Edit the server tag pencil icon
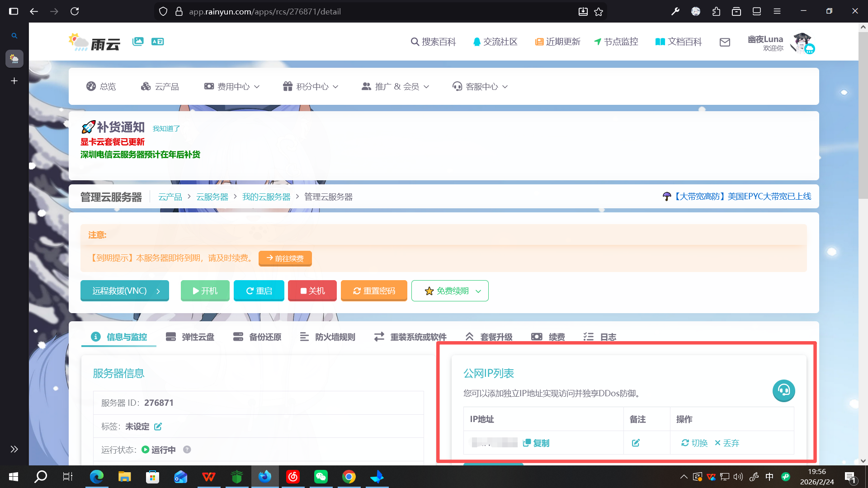Viewport: 868px width, 488px height. 158,427
